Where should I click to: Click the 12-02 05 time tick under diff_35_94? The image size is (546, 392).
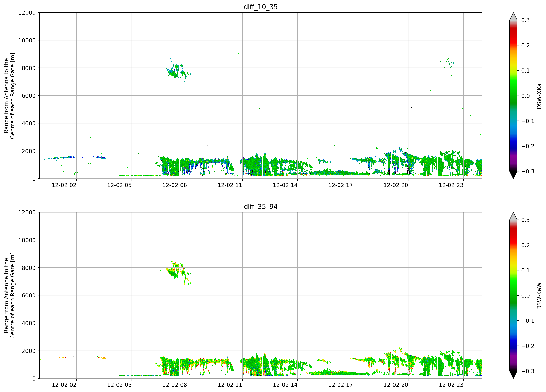120,385
